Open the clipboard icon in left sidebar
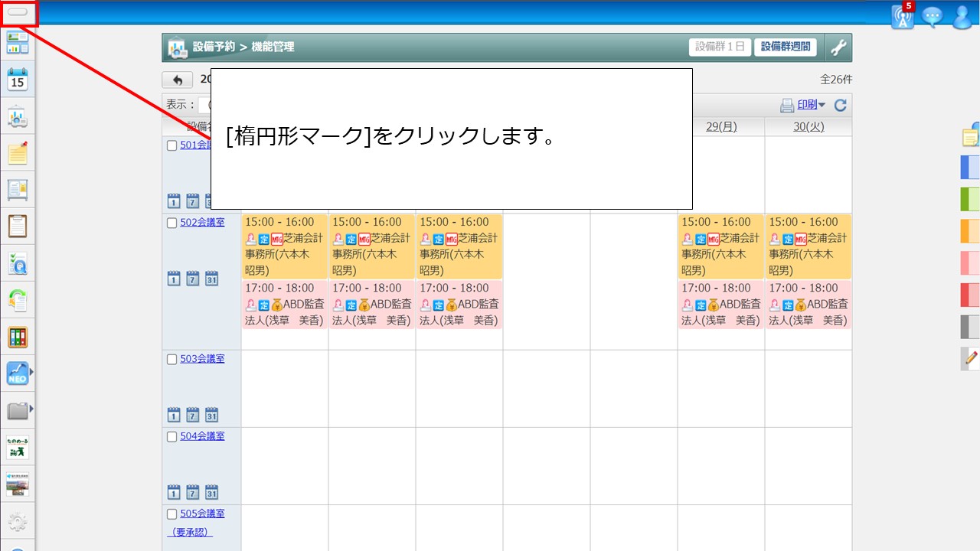Screen dimensions: 980x551 coord(17,227)
